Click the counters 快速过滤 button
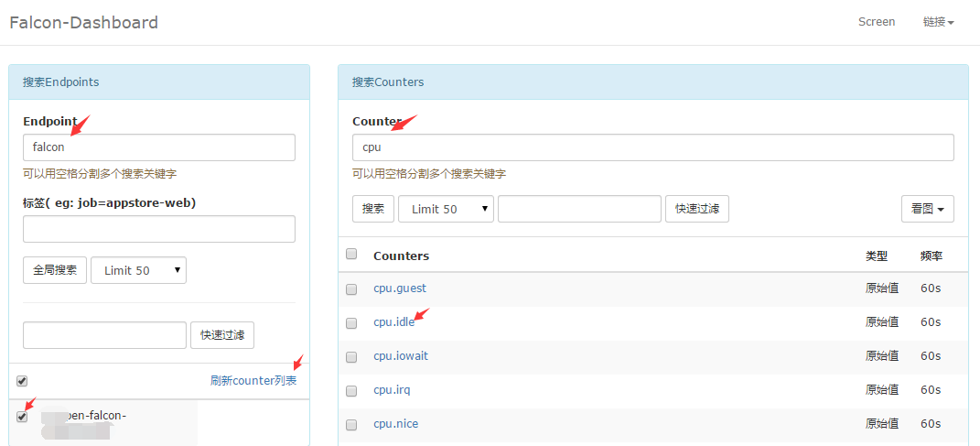980x446 pixels. [696, 209]
